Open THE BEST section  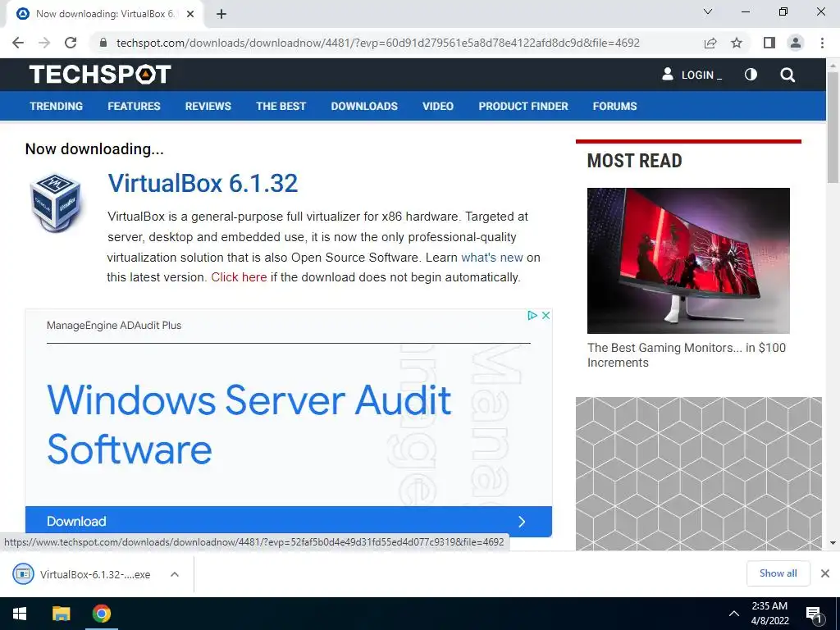click(281, 106)
